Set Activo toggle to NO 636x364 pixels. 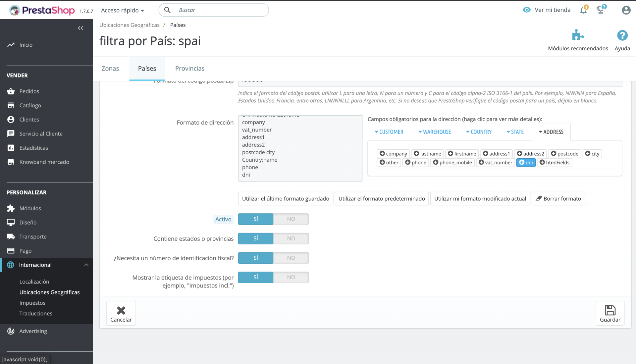point(291,219)
